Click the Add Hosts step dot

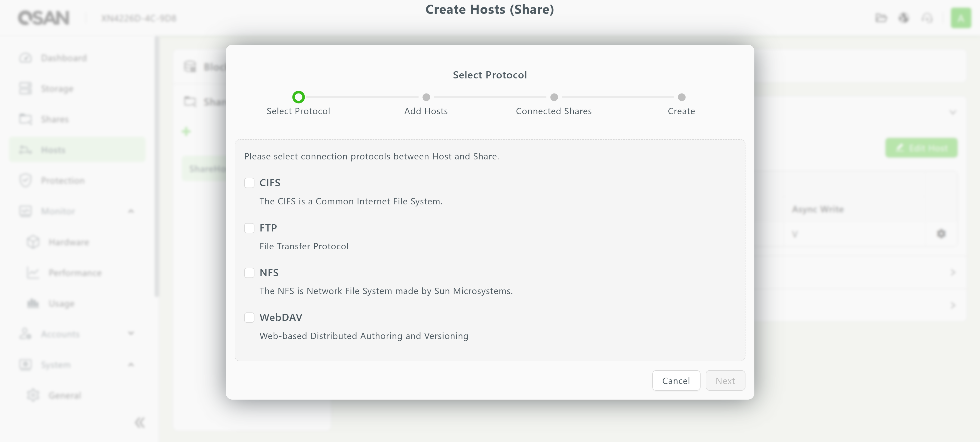pyautogui.click(x=426, y=97)
